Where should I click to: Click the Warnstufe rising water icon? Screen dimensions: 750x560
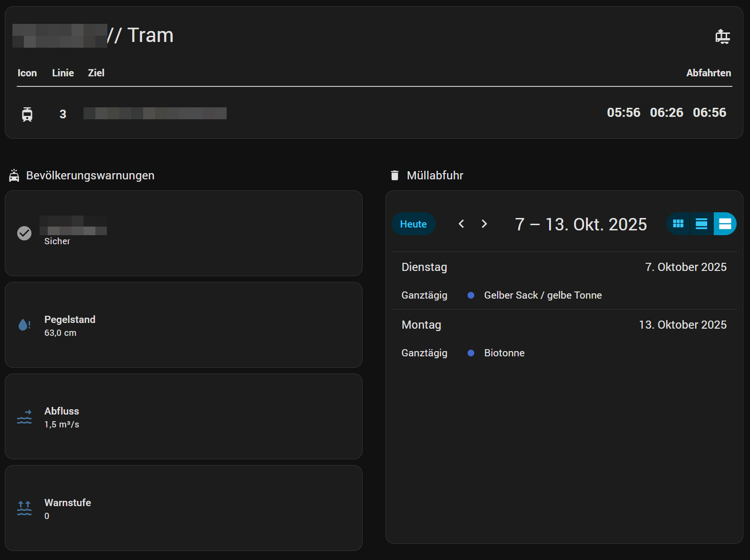[x=24, y=508]
